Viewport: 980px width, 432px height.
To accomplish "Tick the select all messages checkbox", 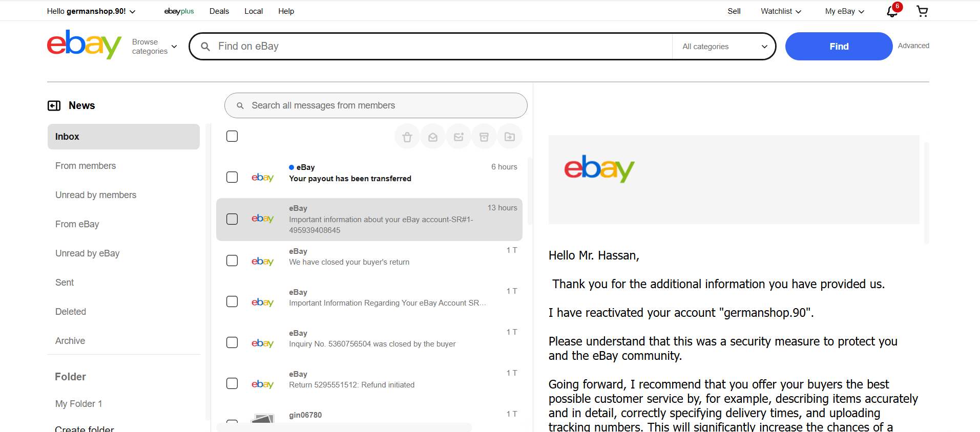I will coord(232,136).
